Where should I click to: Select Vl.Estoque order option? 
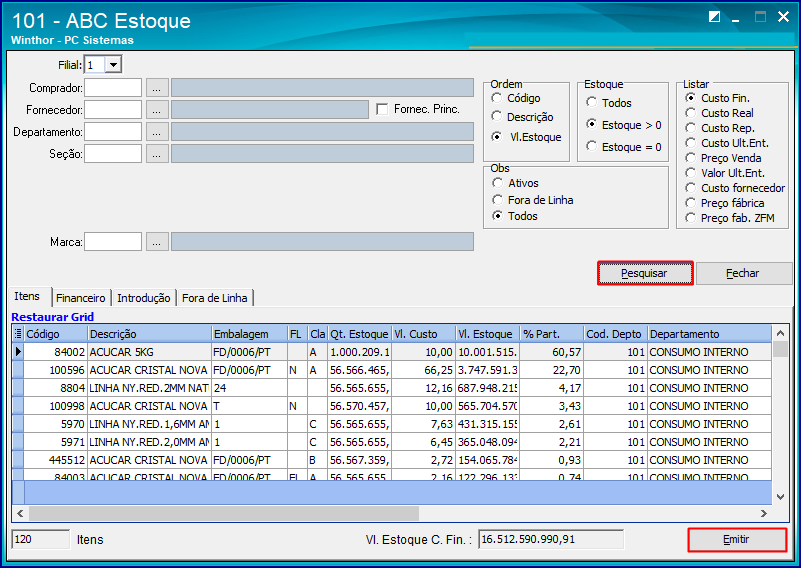point(497,137)
